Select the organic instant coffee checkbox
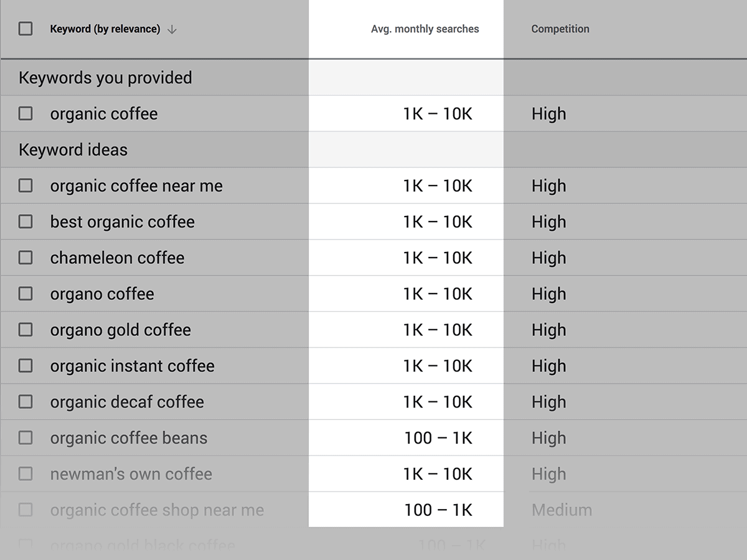Image resolution: width=747 pixels, height=560 pixels. (26, 366)
